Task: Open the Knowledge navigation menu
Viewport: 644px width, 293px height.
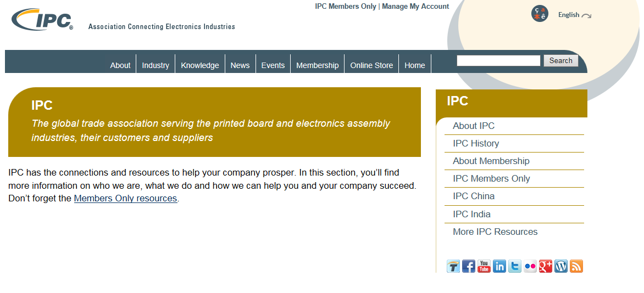Action: coord(200,65)
